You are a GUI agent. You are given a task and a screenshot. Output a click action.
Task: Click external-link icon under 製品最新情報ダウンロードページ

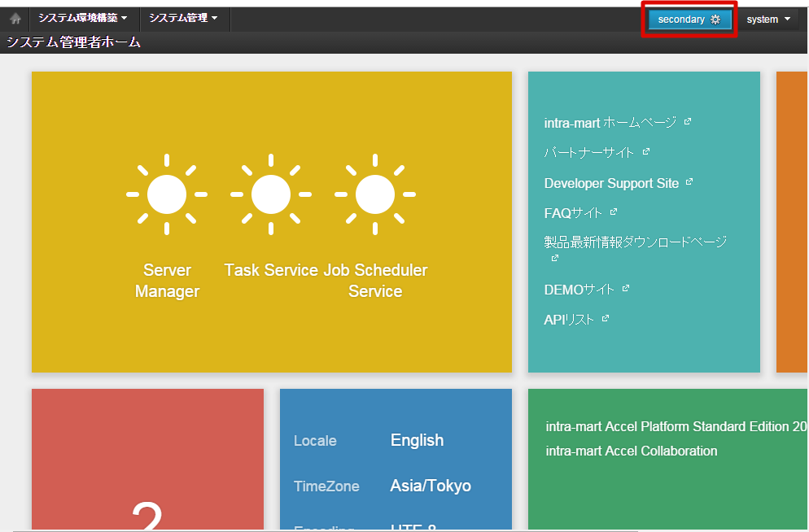tap(554, 258)
